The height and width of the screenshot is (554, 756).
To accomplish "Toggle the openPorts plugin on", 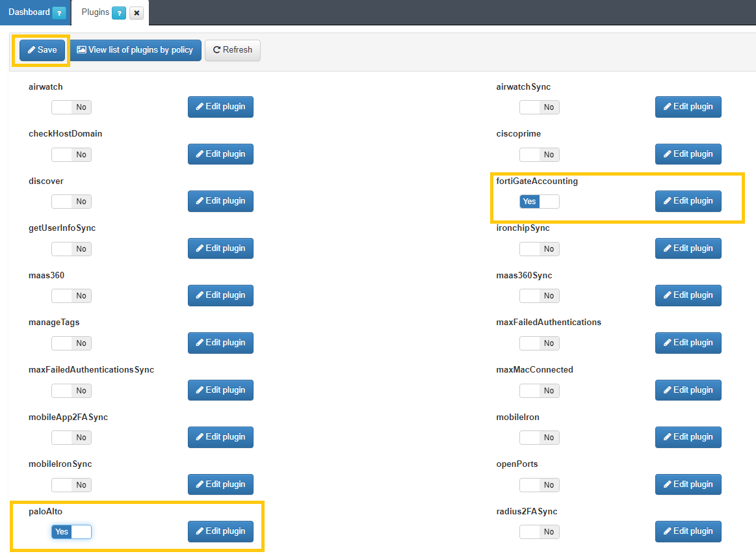I will click(x=539, y=485).
